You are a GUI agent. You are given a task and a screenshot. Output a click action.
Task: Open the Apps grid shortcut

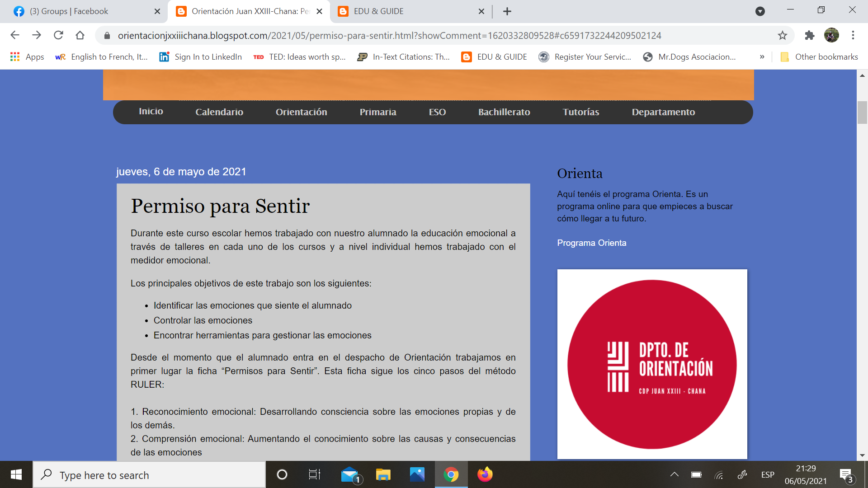tap(27, 57)
